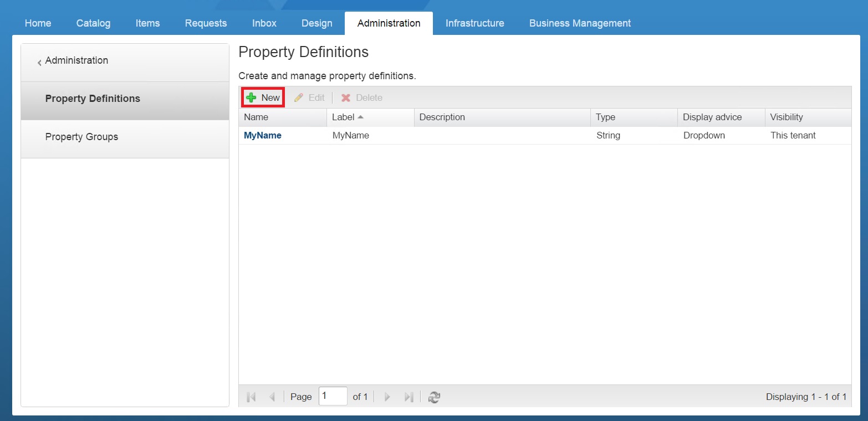868x421 pixels.
Task: Go to previous page arrow icon
Action: pos(272,397)
